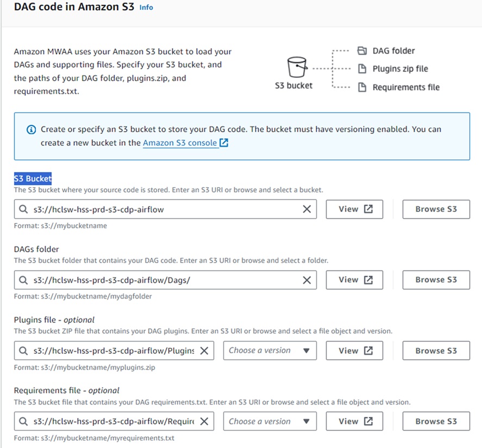
Task: Follow the Amazon S3 console link
Action: [180, 143]
